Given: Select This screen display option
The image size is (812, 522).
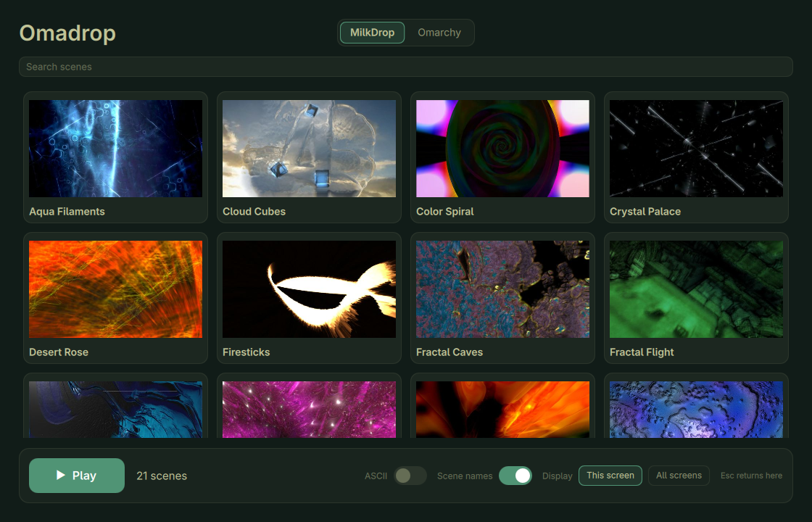Looking at the screenshot, I should coord(610,476).
